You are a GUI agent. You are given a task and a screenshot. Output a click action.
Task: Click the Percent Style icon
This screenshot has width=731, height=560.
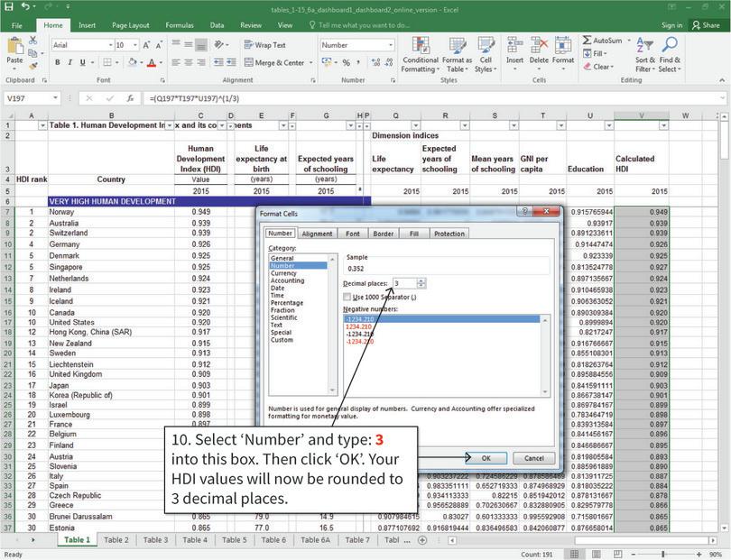(x=345, y=64)
